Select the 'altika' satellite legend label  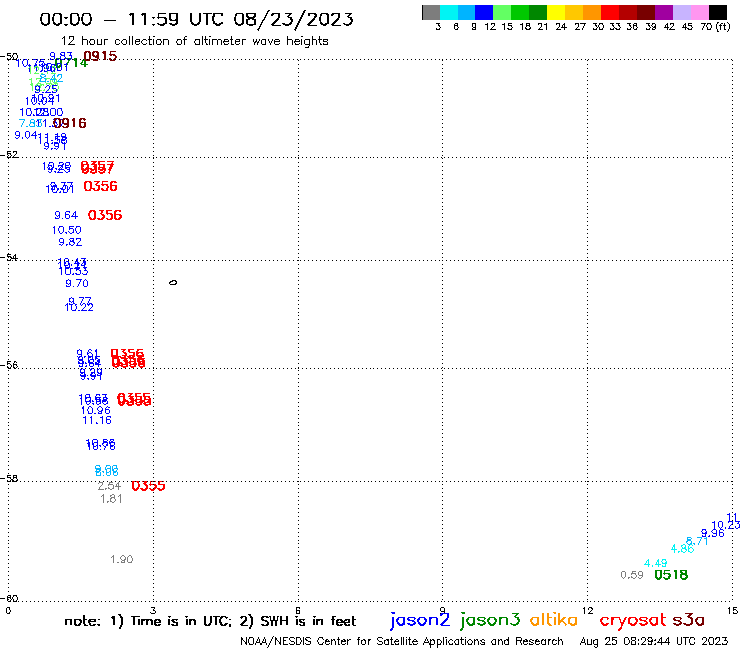[554, 620]
